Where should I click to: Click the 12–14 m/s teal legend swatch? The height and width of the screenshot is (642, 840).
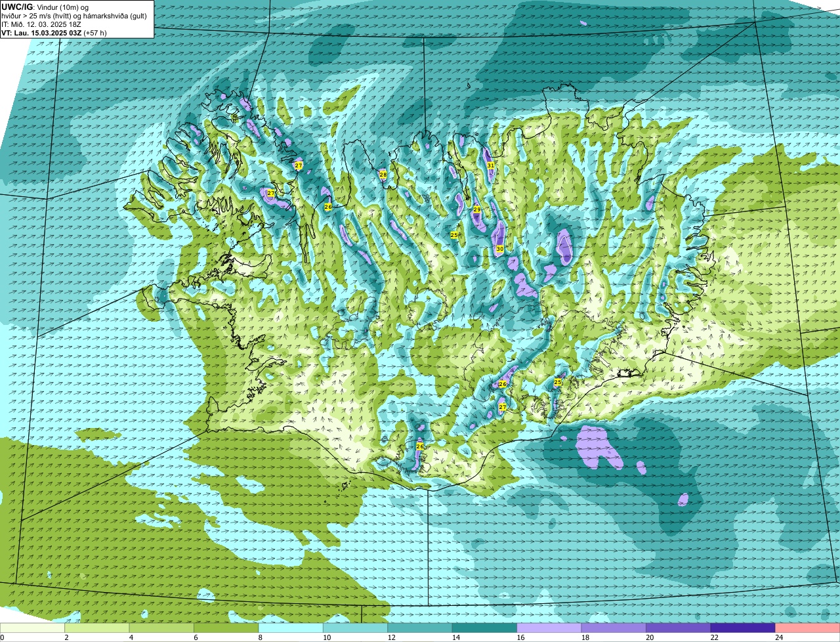(421, 628)
